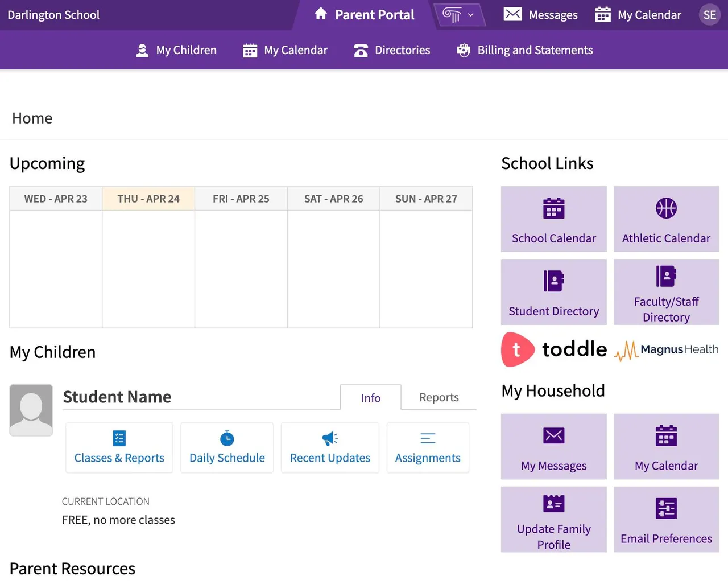
Task: Open Assignments
Action: pos(428,448)
